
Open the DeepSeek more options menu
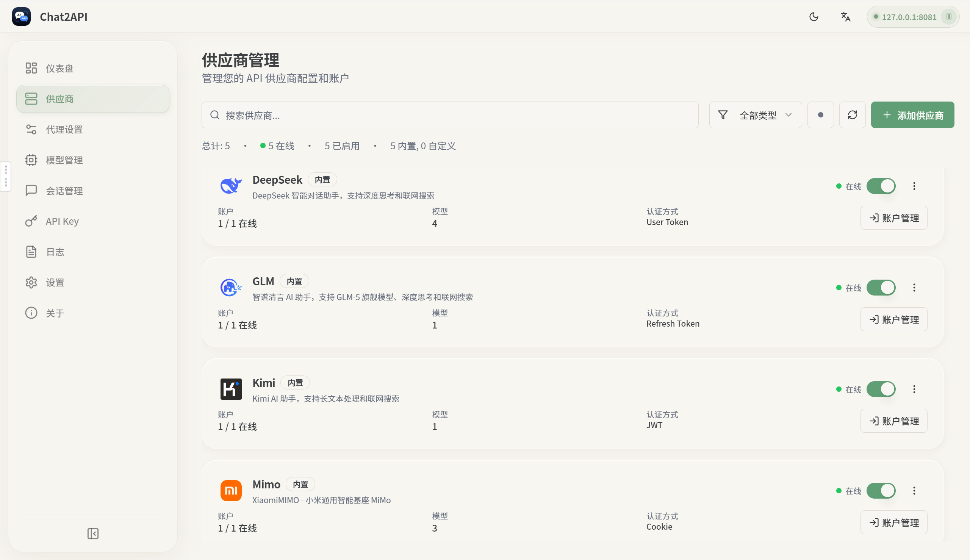coord(914,186)
